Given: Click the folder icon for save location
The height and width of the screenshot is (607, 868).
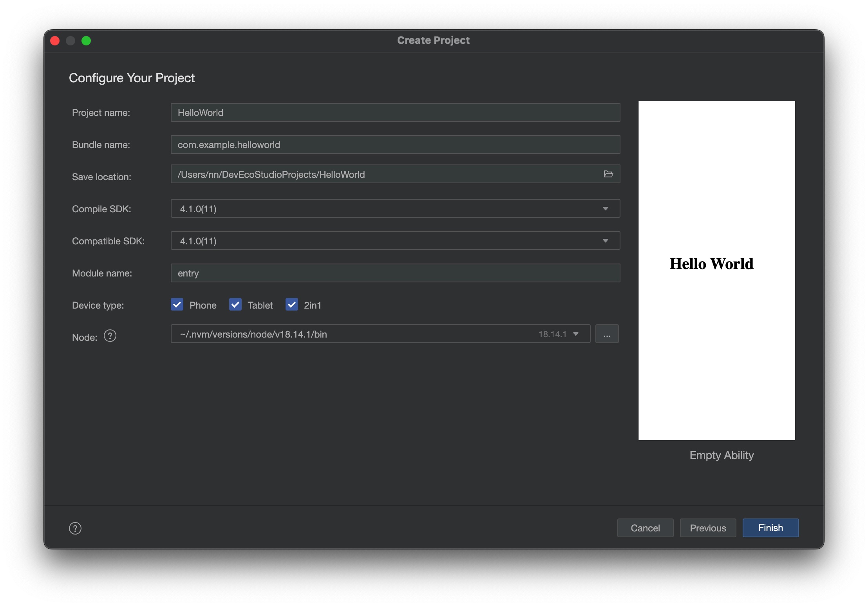Looking at the screenshot, I should (608, 173).
